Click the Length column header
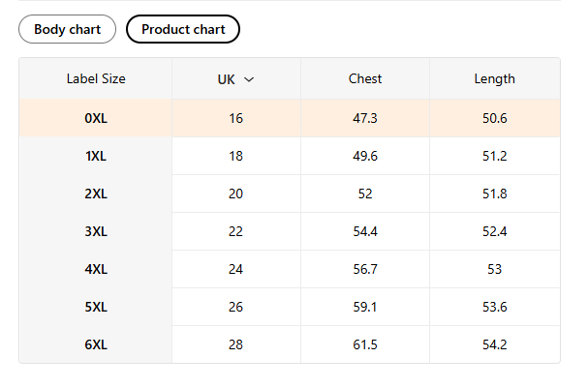The width and height of the screenshot is (588, 388). pos(494,78)
